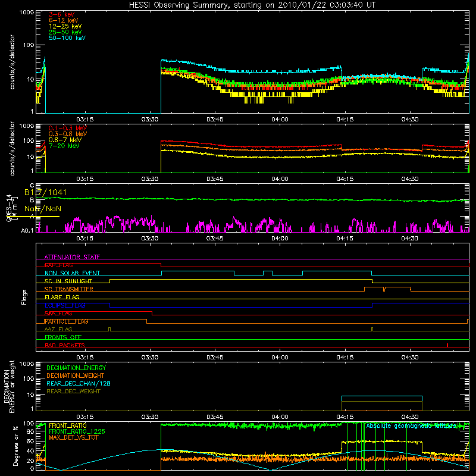Select the NON_SOLAR_EVENT flag label
476x476 pixels.
(x=72, y=273)
